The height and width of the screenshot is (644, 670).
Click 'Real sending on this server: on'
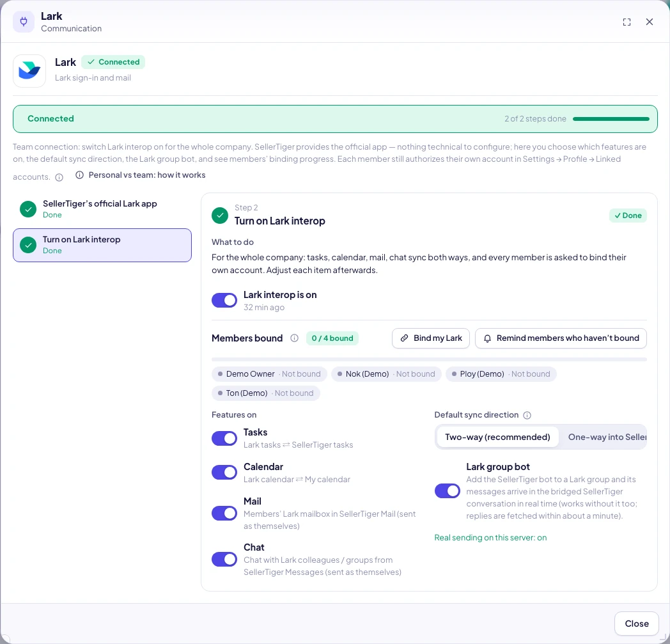click(490, 538)
